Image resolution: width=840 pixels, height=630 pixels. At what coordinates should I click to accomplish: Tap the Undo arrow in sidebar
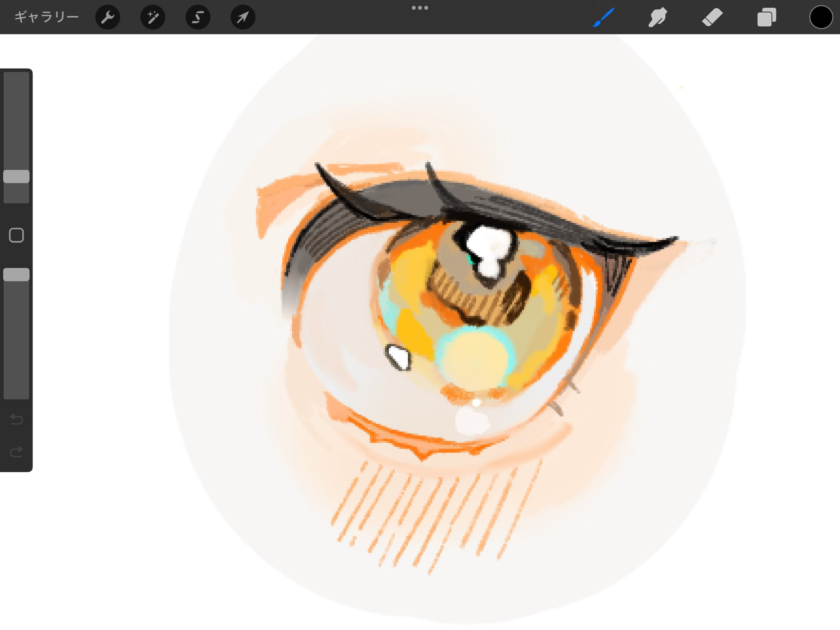click(x=16, y=419)
